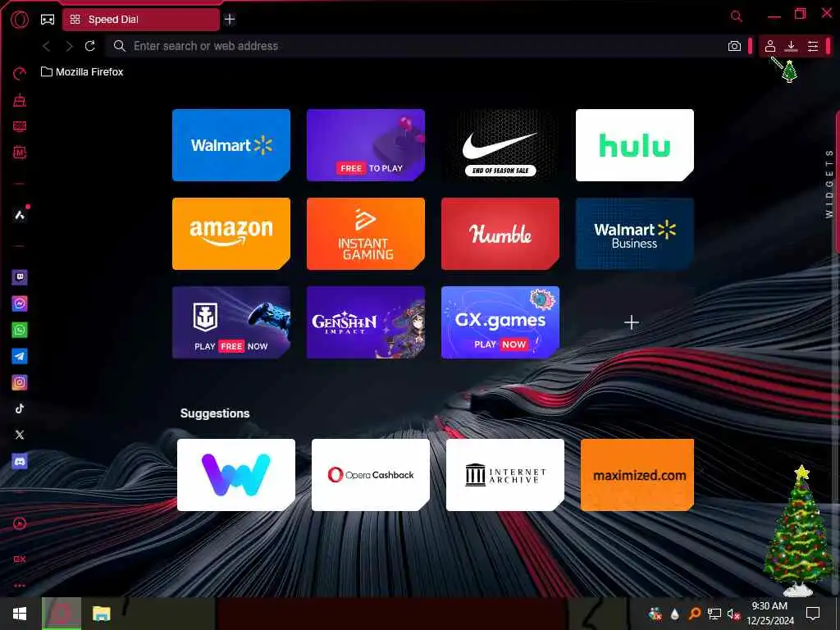This screenshot has height=630, width=840.
Task: Open the Humble speed dial tile
Action: click(x=500, y=234)
